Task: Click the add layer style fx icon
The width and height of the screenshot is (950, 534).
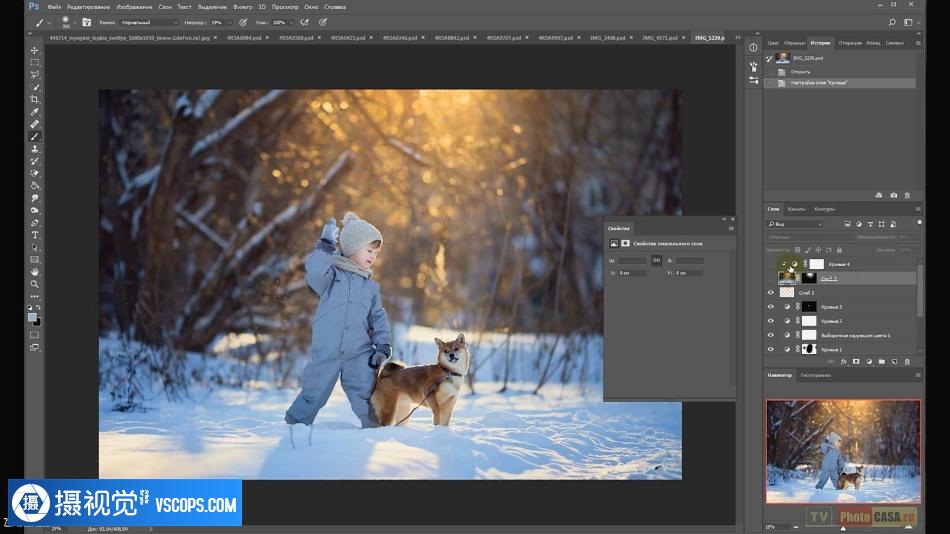Action: click(x=843, y=362)
